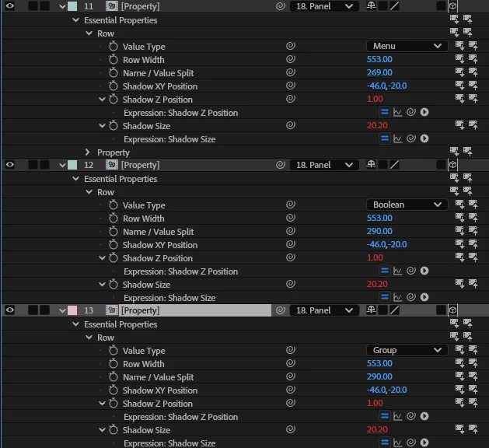This screenshot has height=448, width=489.
Task: Select layer 13 [Property] name
Action: tap(141, 310)
